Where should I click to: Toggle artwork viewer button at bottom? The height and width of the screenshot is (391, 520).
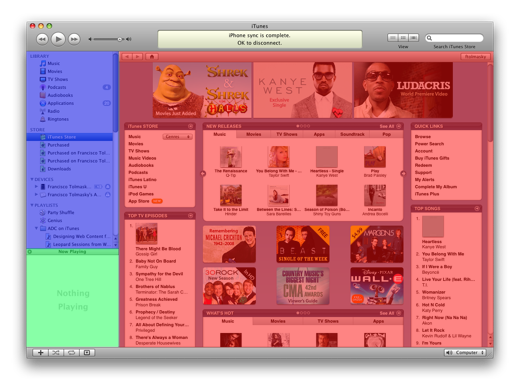tap(87, 353)
